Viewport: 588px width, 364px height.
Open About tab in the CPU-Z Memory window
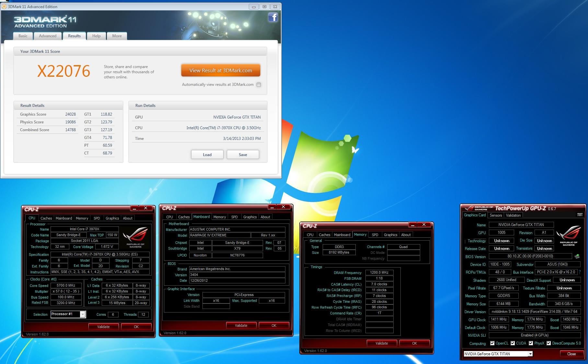tap(406, 235)
